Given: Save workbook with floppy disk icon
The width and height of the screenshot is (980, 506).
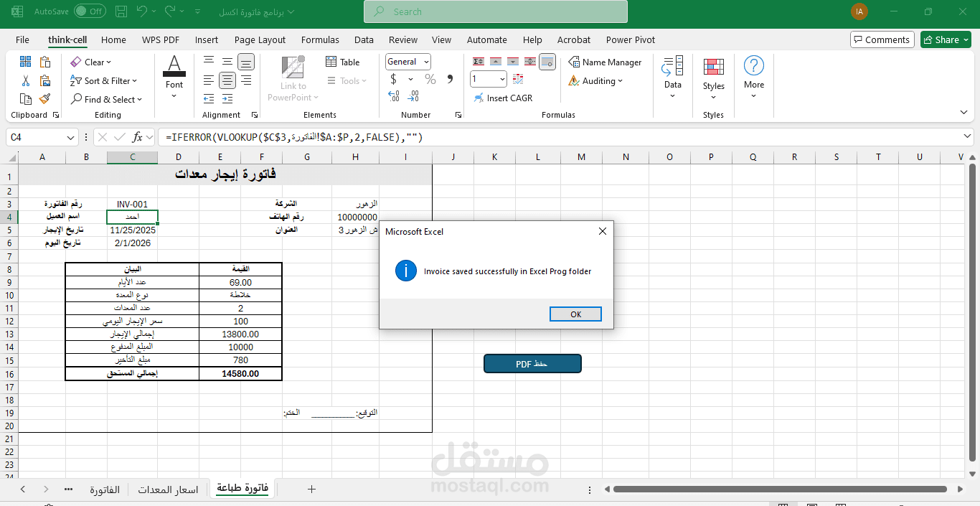Looking at the screenshot, I should point(120,11).
